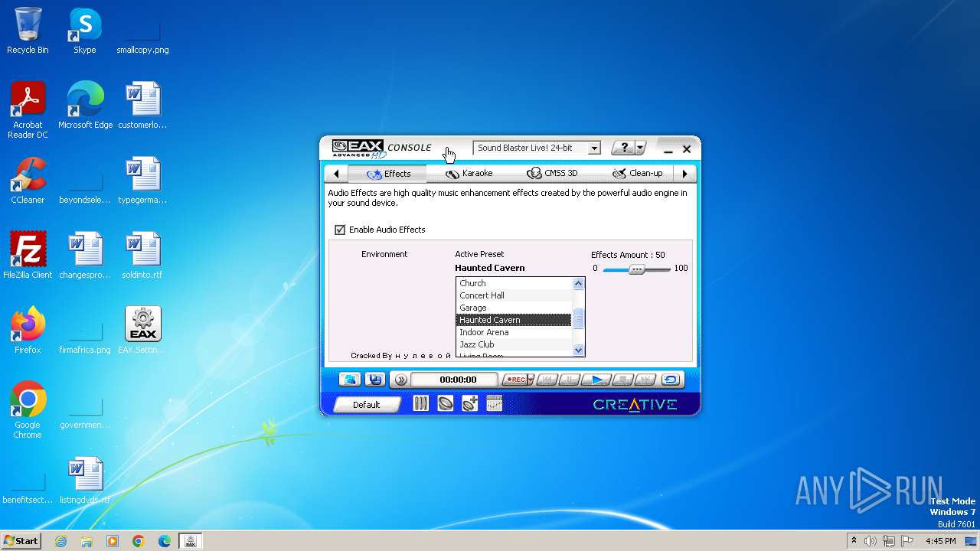The width and height of the screenshot is (980, 551).
Task: Choose the Garage preset
Action: (x=514, y=308)
